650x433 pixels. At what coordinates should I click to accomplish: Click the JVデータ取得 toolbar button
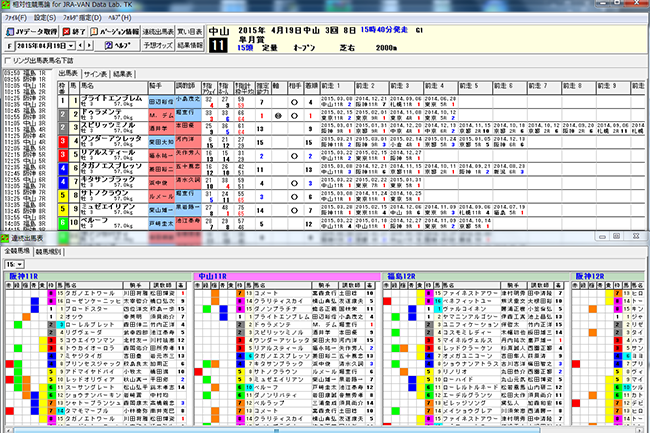(x=32, y=31)
